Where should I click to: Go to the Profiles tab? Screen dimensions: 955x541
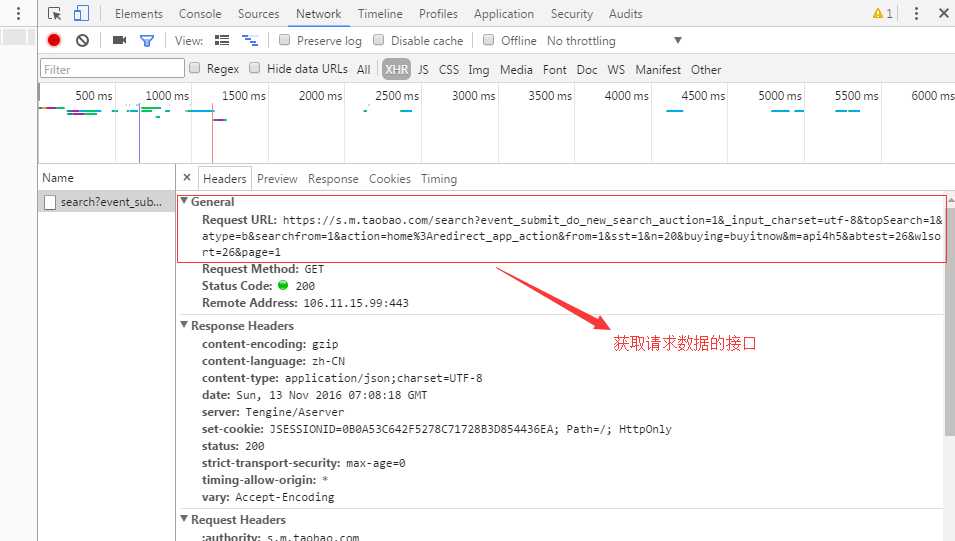pos(438,13)
